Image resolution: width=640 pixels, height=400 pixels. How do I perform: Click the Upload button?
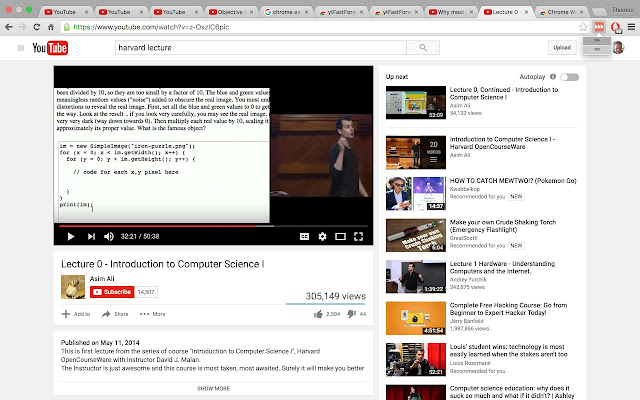click(562, 48)
